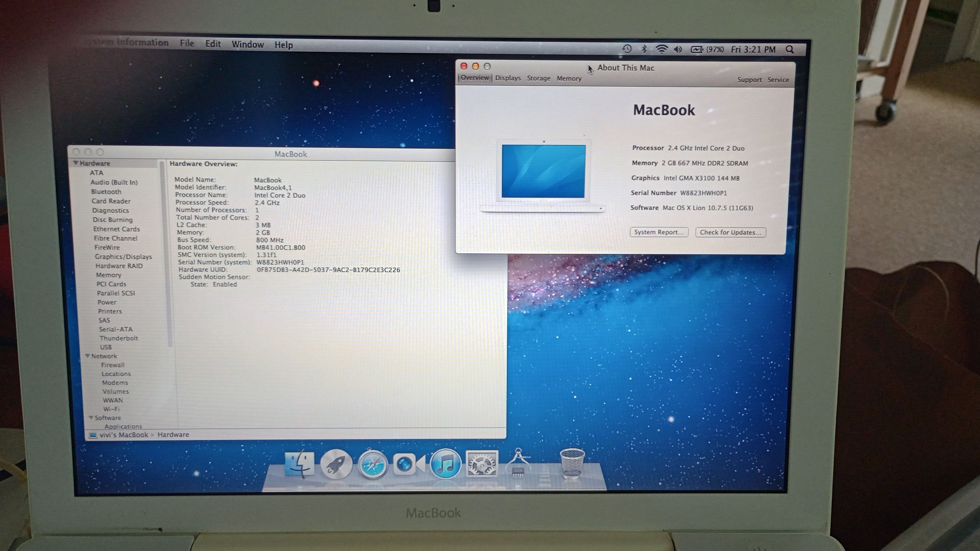Switch to the Storage tab
The width and height of the screenshot is (980, 551).
point(538,78)
